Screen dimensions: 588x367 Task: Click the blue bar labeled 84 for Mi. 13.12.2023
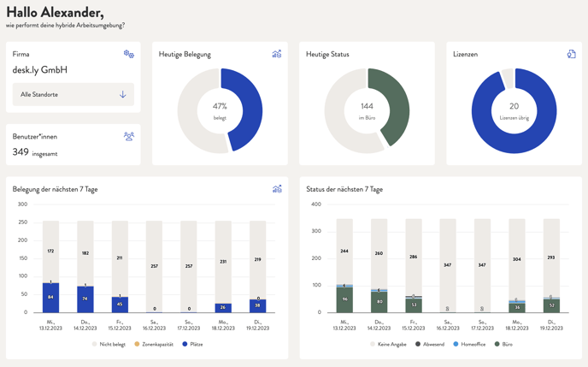click(x=50, y=298)
